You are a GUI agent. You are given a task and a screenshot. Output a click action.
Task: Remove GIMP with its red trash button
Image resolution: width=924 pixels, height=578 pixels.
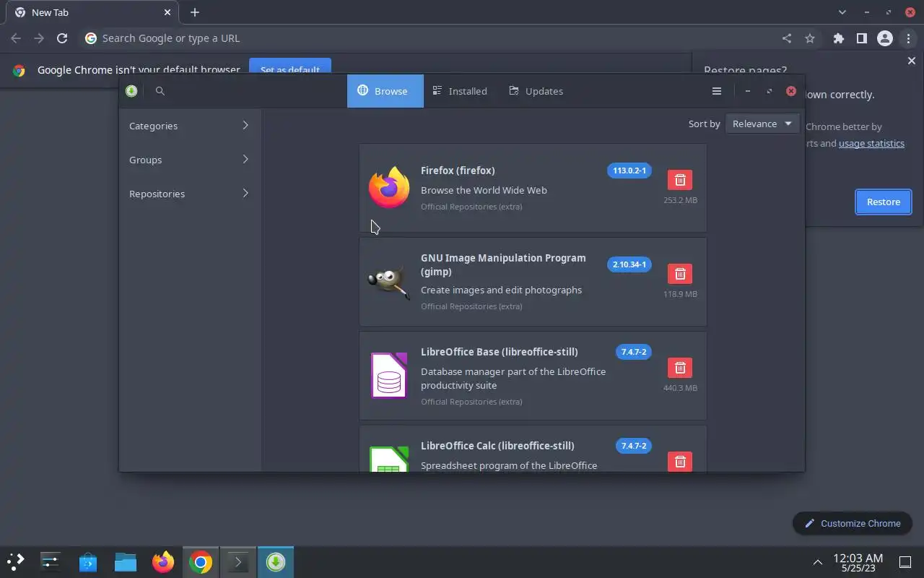[x=680, y=274]
